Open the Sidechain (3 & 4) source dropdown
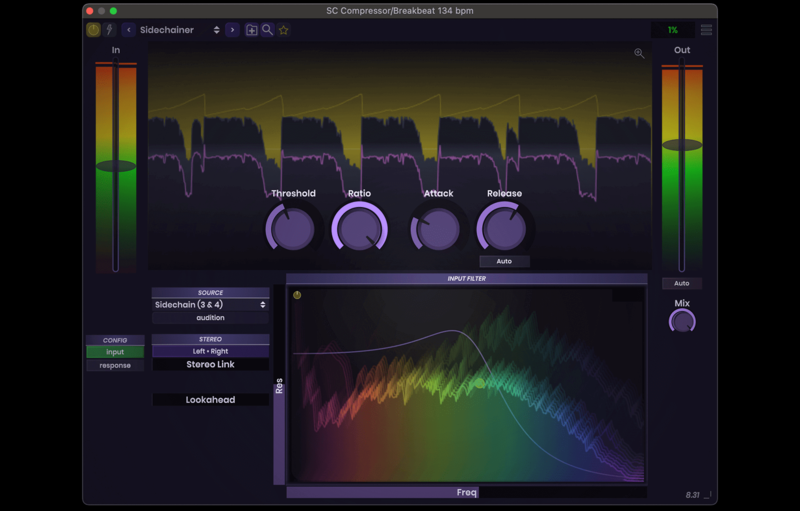800x511 pixels. click(210, 304)
